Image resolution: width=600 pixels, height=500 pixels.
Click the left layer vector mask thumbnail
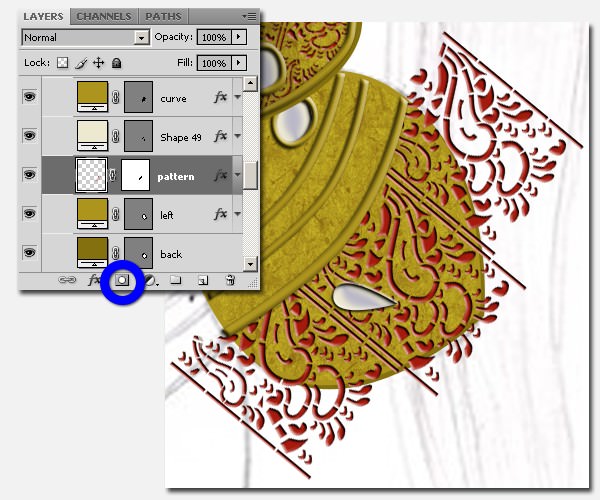(139, 214)
